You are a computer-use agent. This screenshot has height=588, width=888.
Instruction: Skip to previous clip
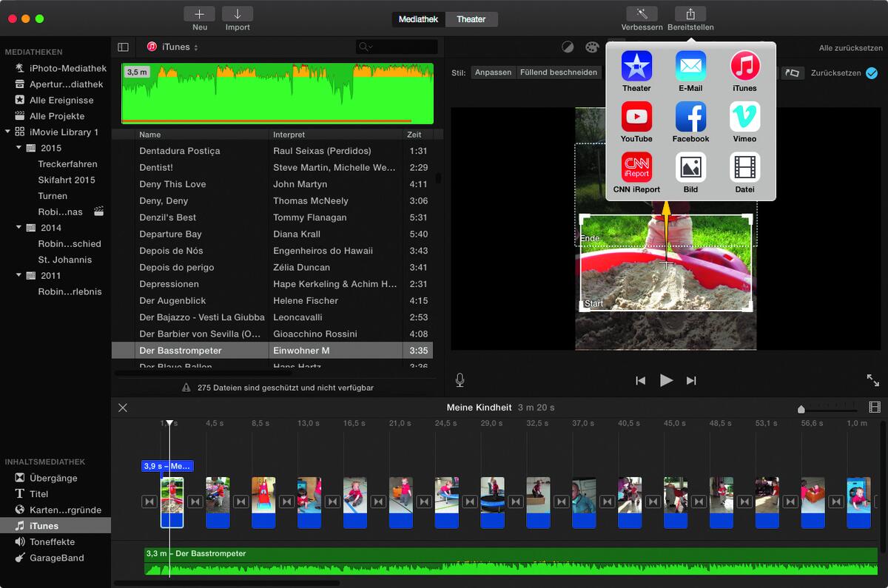tap(641, 380)
